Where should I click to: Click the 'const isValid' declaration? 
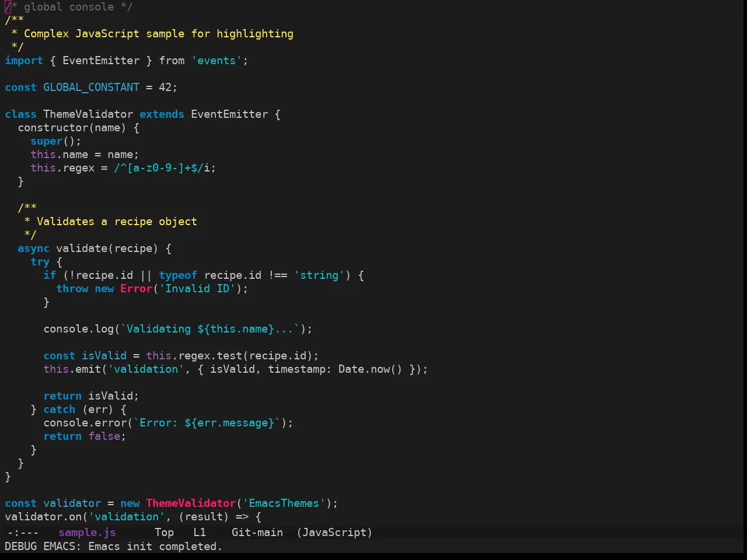pyautogui.click(x=85, y=356)
